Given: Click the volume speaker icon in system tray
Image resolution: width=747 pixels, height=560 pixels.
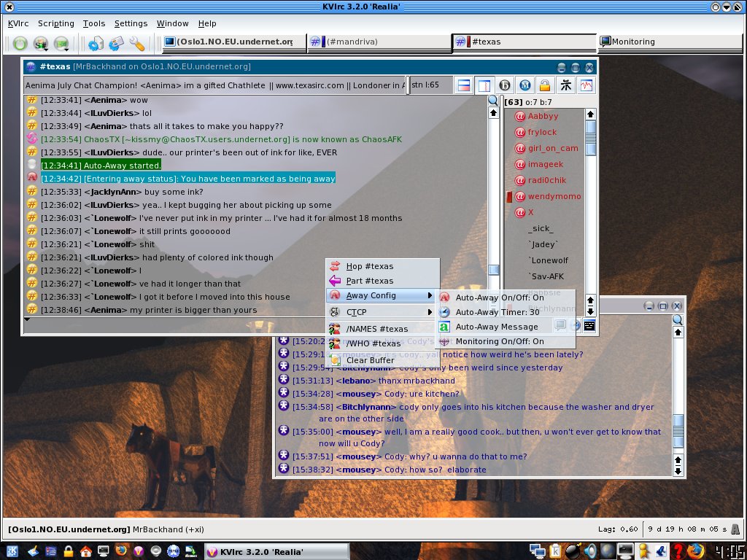Looking at the screenshot, I should (589, 551).
